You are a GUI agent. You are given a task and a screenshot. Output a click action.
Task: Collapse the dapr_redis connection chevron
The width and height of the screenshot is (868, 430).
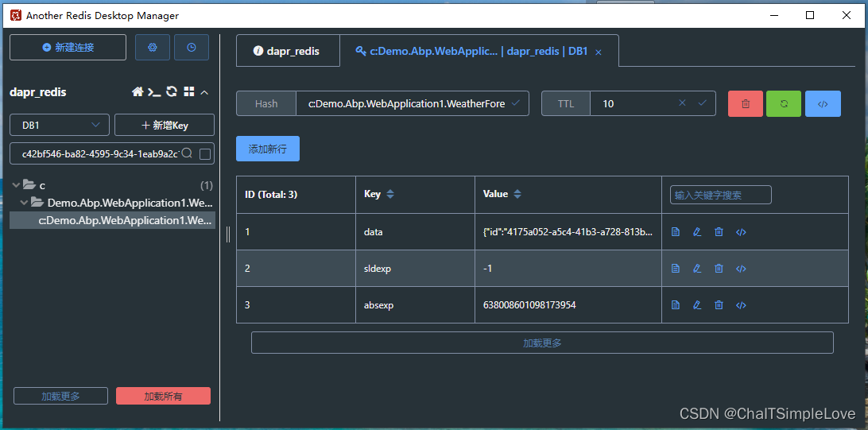pyautogui.click(x=204, y=92)
